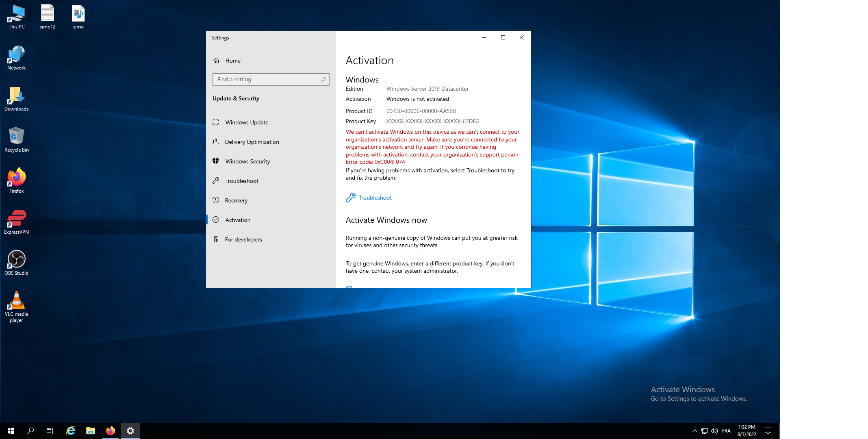Screen dimensions: 868x439
Task: Click the Home icon in Settings
Action: point(216,61)
